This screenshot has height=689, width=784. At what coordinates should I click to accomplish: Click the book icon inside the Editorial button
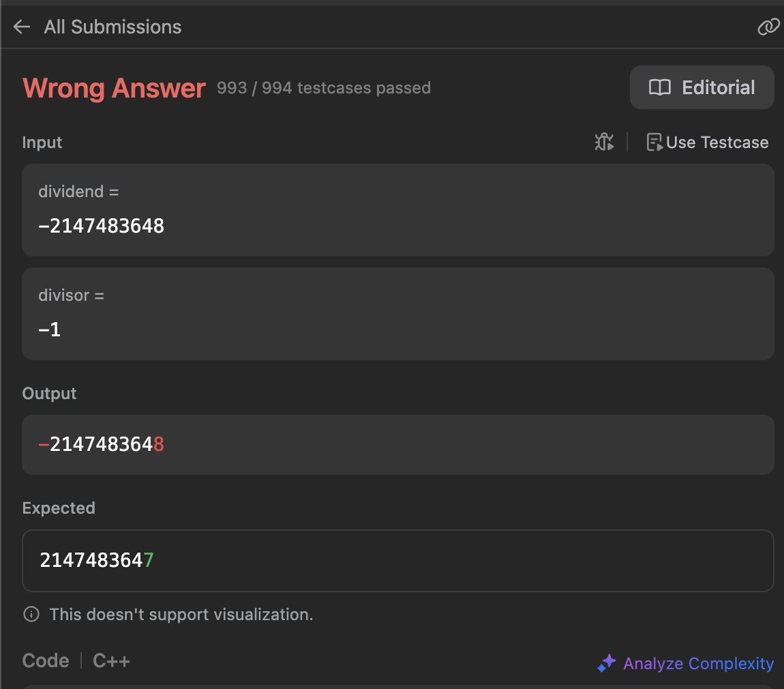click(x=661, y=87)
